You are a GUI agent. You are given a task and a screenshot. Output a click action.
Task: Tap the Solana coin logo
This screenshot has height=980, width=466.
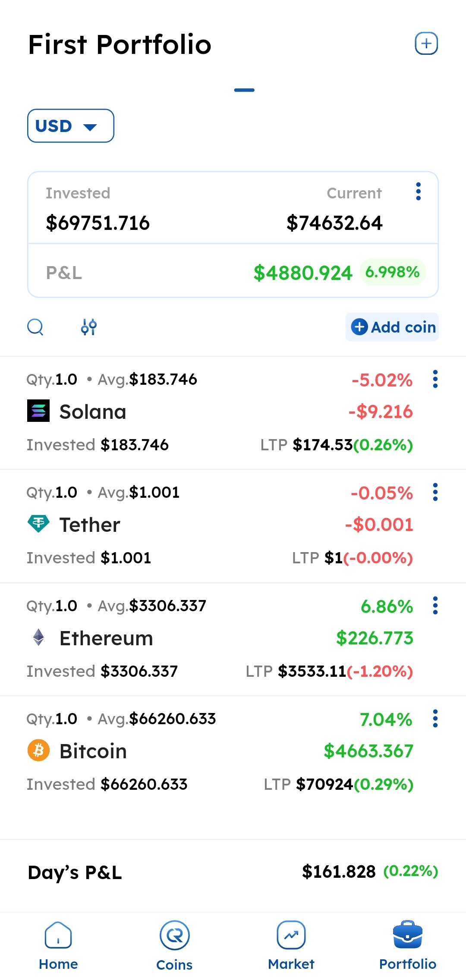(x=38, y=411)
